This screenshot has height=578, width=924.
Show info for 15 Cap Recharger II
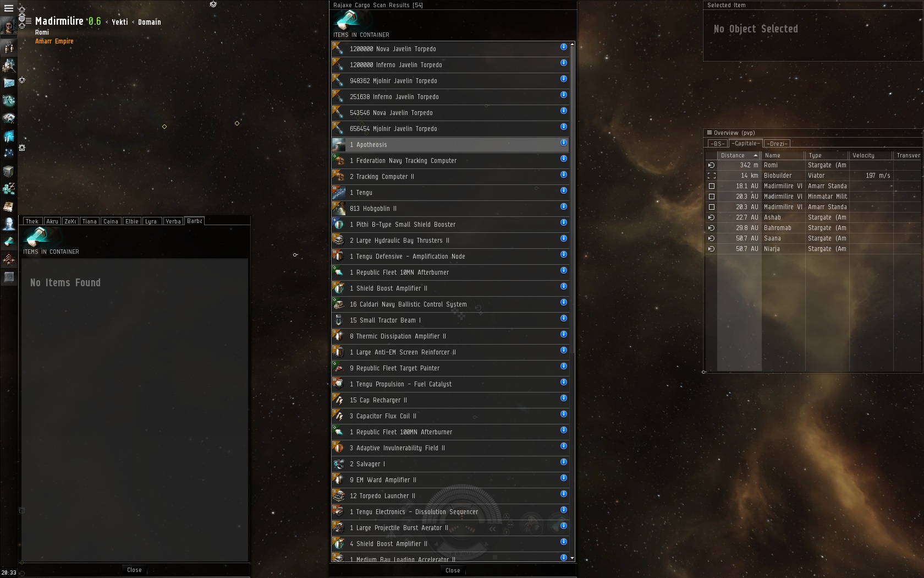(564, 398)
